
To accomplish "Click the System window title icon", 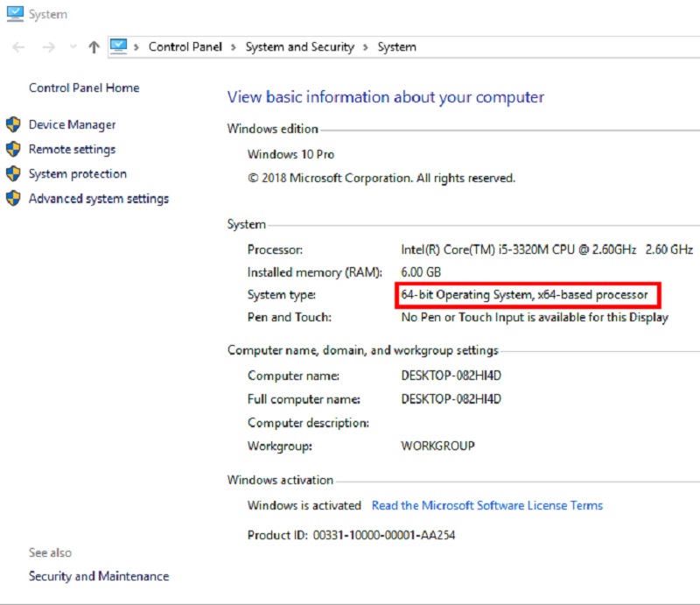I will [15, 13].
